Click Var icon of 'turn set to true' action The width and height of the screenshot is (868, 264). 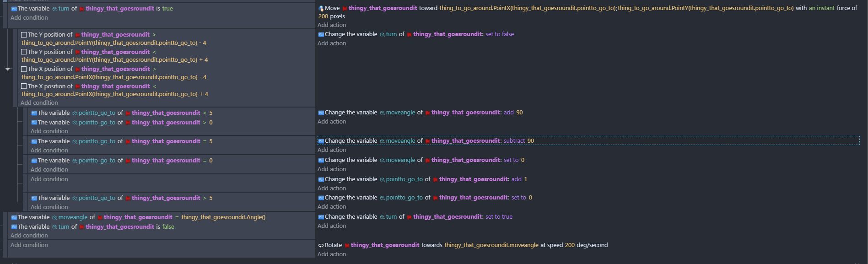coord(321,217)
